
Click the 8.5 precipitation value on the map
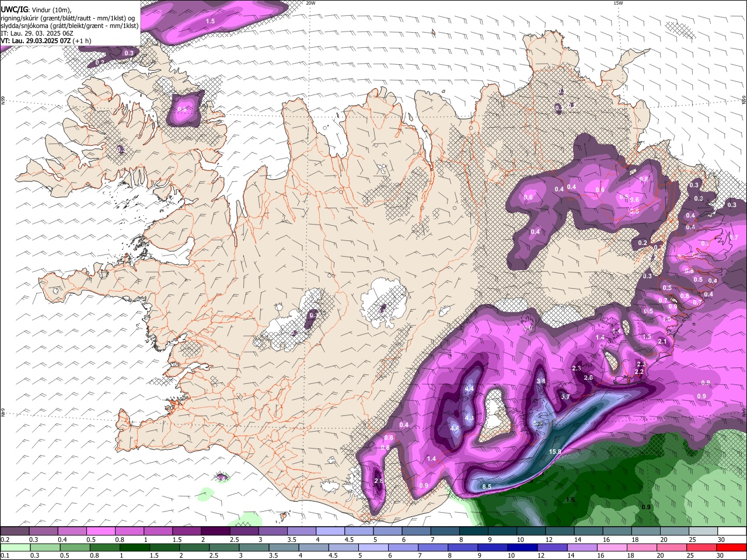[x=487, y=487]
